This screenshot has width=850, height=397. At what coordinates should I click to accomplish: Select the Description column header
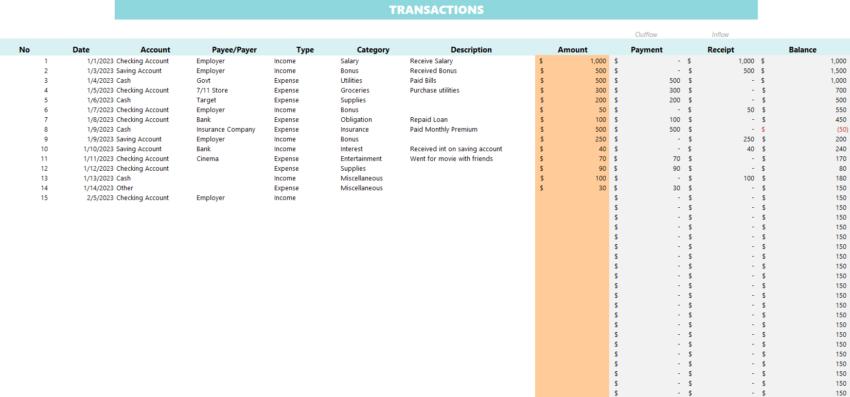pyautogui.click(x=471, y=50)
